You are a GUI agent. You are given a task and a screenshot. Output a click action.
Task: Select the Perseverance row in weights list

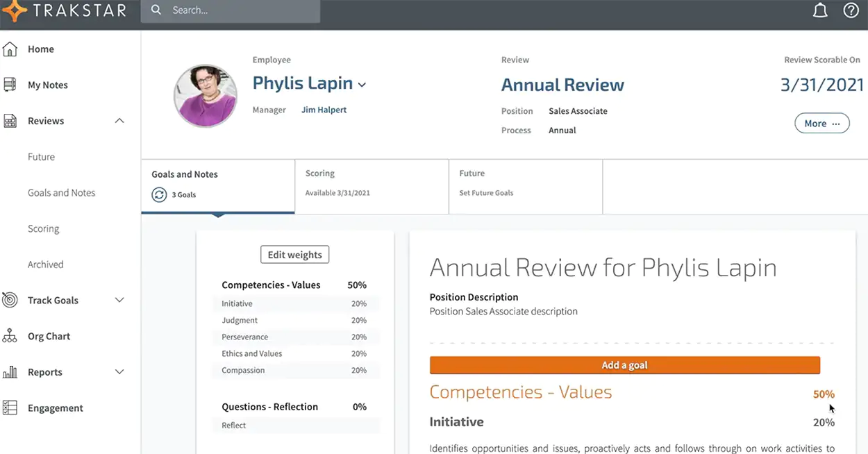(x=296, y=337)
